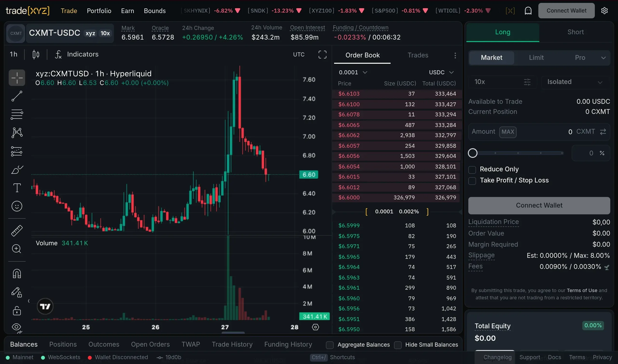Viewport: 618px width, 364px height.
Task: Swap amount unit between CXMT and USDC
Action: point(603,132)
